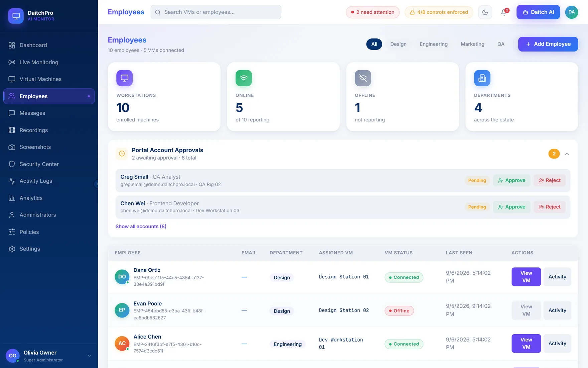View VM for Dana Ortiz
Viewport: 588px width, 368px height.
[x=526, y=277]
